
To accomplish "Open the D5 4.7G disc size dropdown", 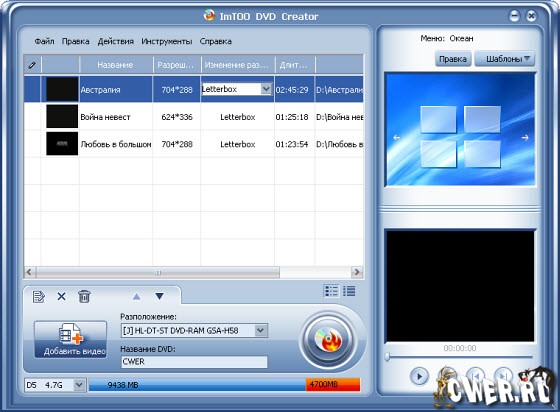I will coord(79,385).
